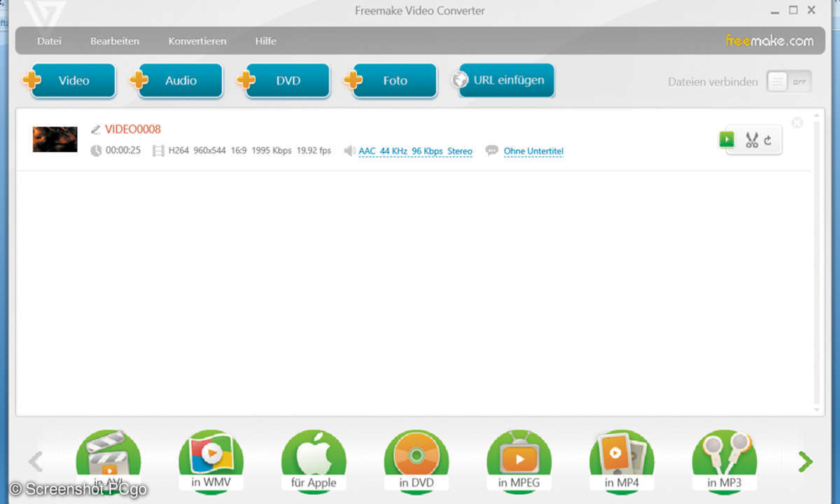Click the 00:00:25 duration text
840x504 pixels.
pyautogui.click(x=123, y=150)
